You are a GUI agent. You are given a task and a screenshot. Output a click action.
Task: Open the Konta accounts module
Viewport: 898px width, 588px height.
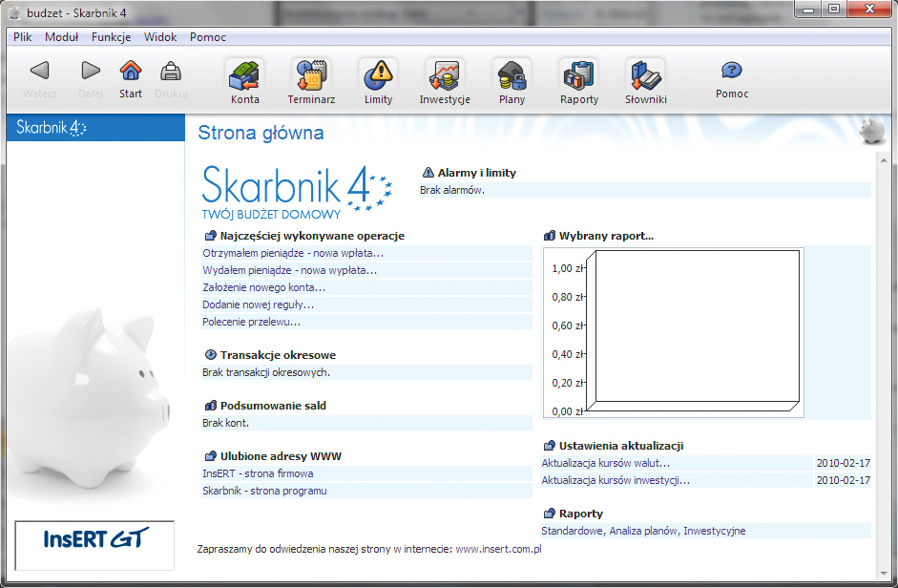click(x=244, y=81)
